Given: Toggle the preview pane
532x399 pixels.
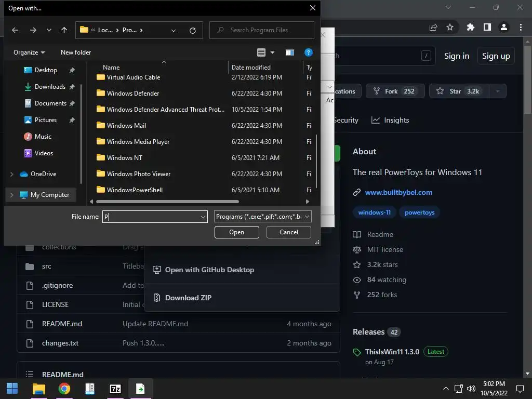Looking at the screenshot, I should click(x=290, y=52).
